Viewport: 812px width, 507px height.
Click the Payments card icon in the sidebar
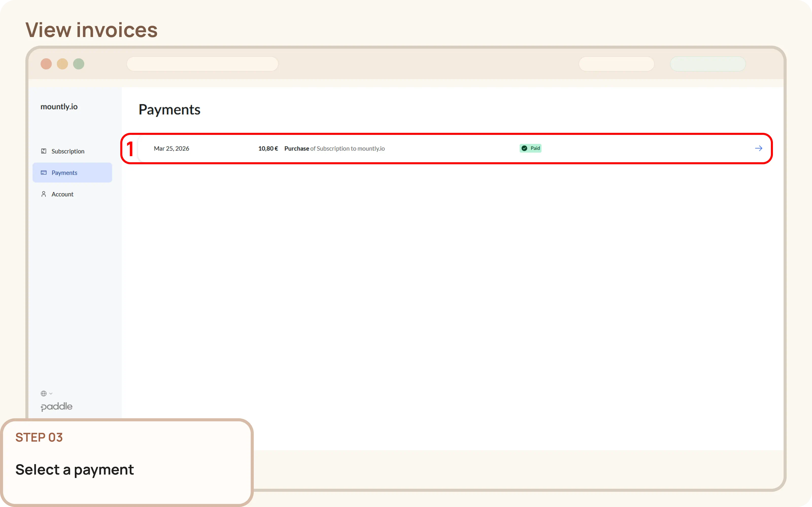click(44, 172)
